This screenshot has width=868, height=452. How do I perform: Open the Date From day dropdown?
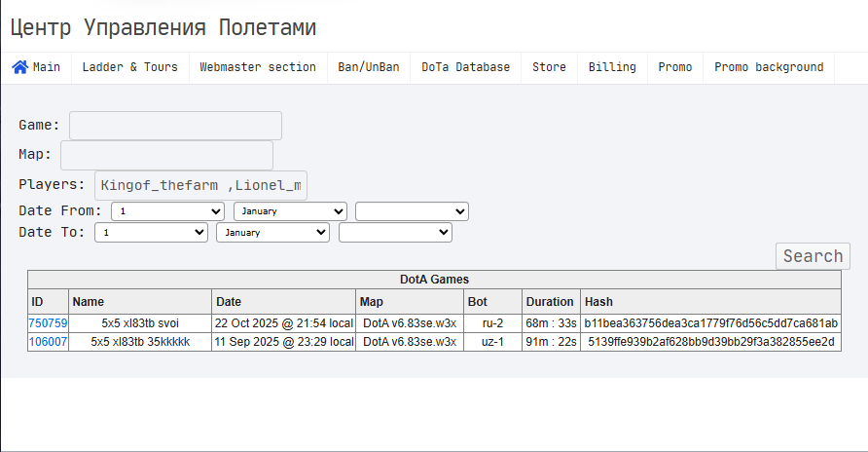(x=167, y=211)
